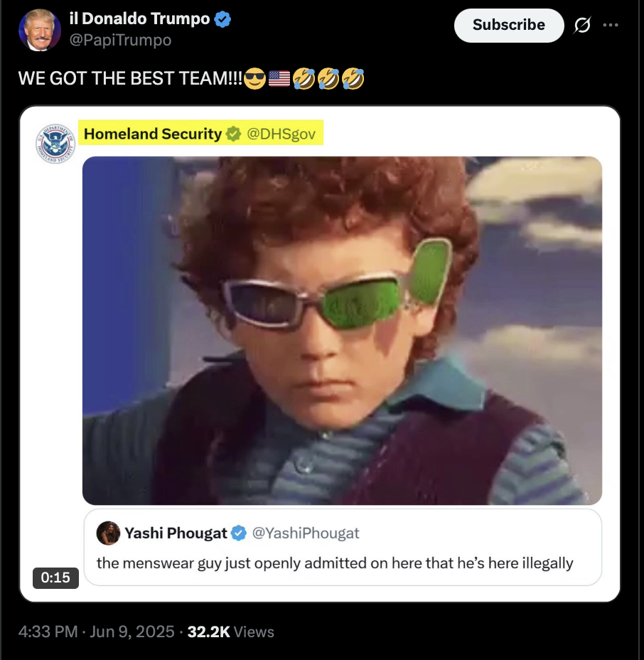Open the Grok slash-circle icon

click(x=582, y=25)
